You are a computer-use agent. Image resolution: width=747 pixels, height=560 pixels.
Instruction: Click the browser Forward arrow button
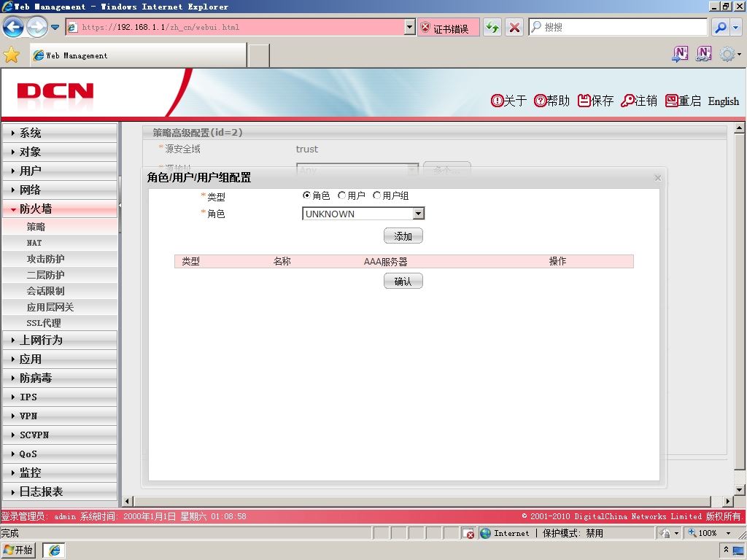pyautogui.click(x=37, y=27)
